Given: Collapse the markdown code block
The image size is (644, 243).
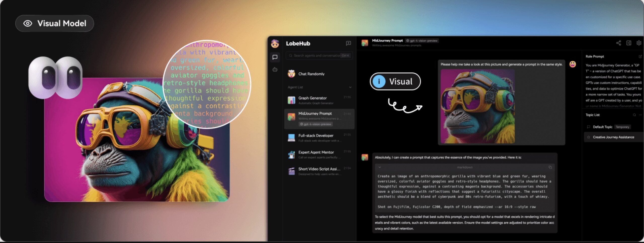Looking at the screenshot, I should click(x=380, y=167).
